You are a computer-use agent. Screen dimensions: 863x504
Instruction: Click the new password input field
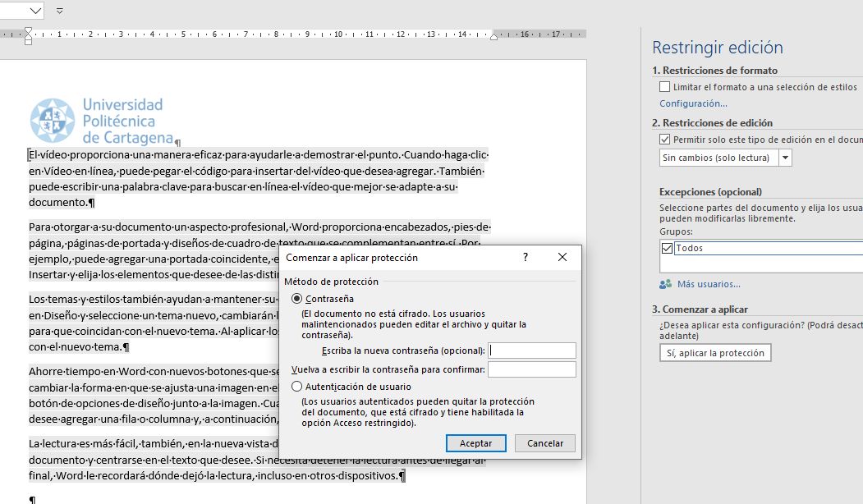click(531, 351)
